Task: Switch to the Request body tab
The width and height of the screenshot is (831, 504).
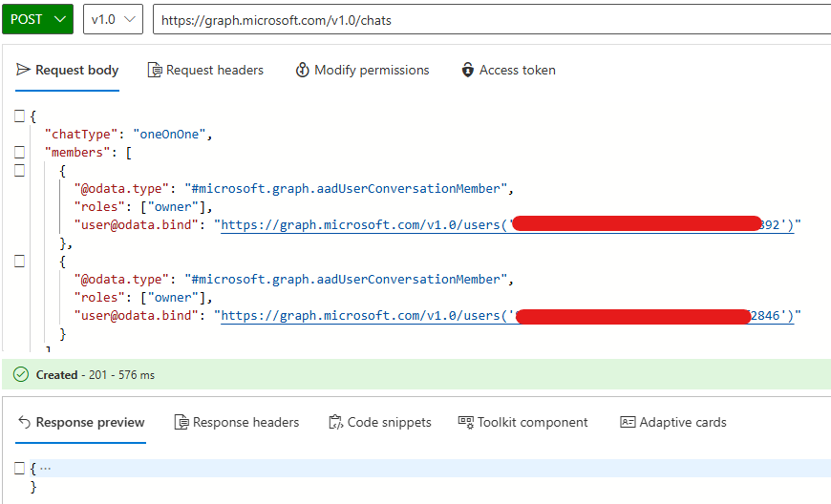Action: click(x=67, y=71)
